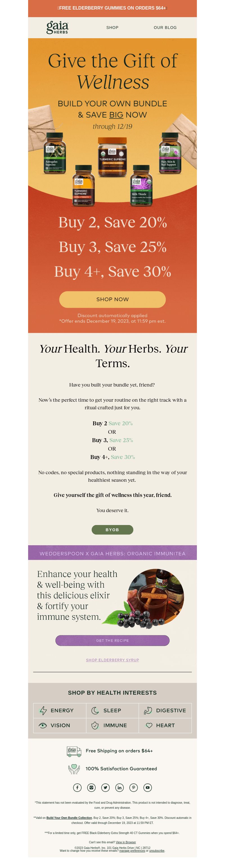The image size is (225, 868).
Task: Open the Our Blog menu item
Action: [x=165, y=28]
